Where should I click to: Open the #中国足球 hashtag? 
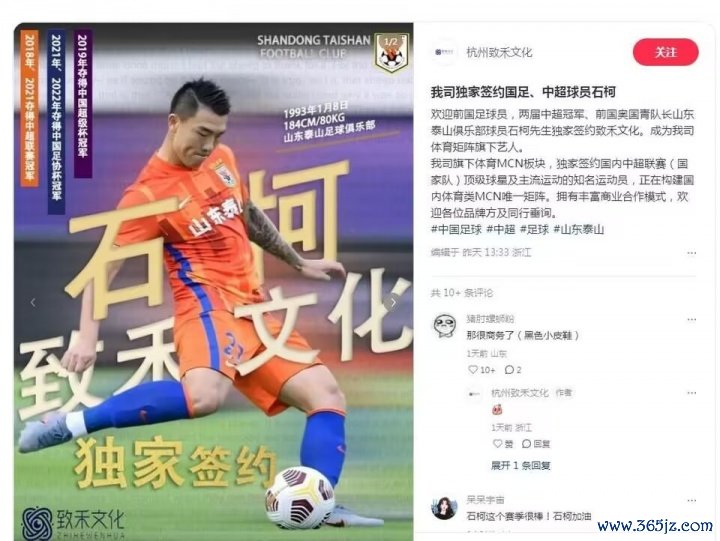456,229
